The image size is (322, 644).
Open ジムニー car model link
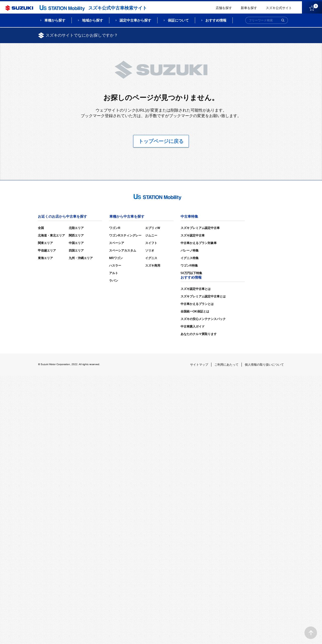click(151, 235)
